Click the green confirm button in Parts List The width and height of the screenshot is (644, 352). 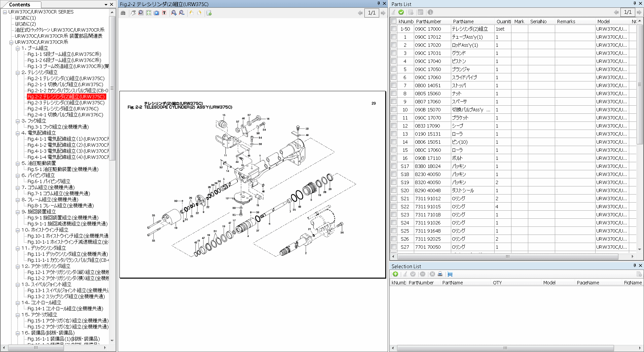(401, 12)
